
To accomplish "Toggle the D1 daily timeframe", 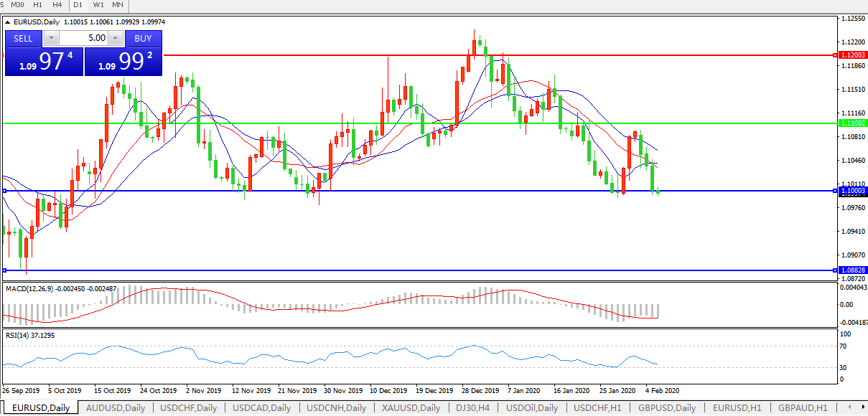I will [78, 5].
